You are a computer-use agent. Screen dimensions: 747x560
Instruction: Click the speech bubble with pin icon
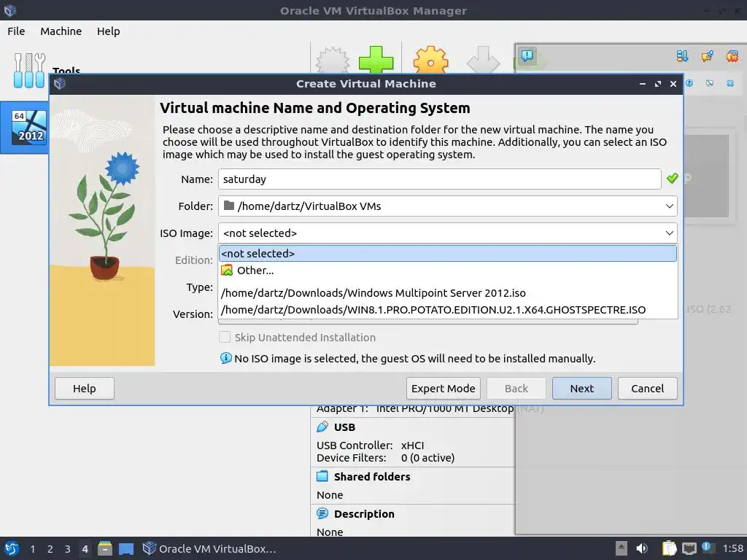[708, 56]
